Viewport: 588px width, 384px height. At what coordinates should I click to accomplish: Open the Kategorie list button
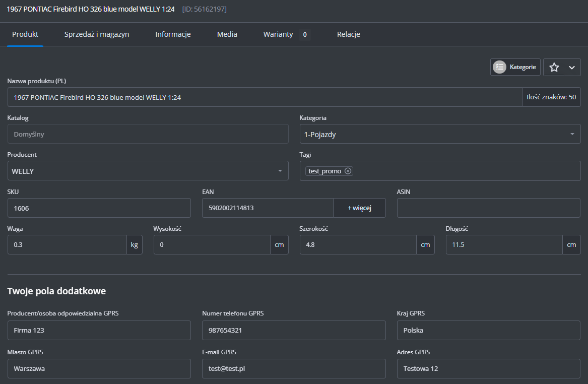click(x=515, y=67)
